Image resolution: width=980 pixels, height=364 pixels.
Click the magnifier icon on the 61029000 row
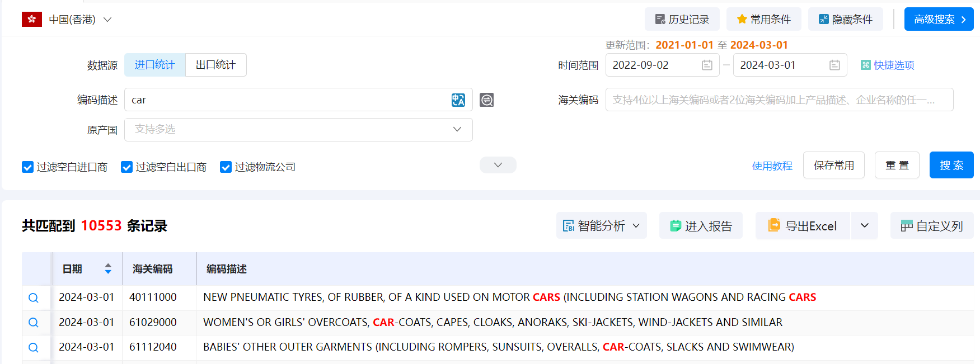click(x=34, y=323)
